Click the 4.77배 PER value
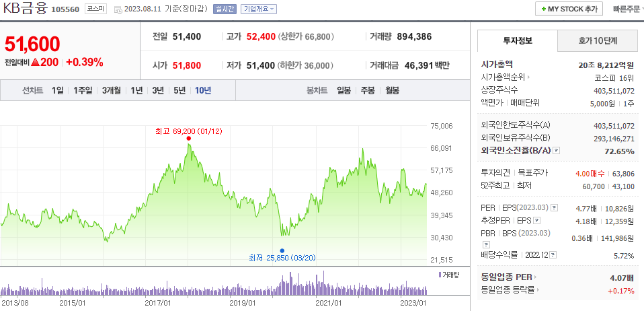Screen dimensions: 644x311 pos(586,208)
